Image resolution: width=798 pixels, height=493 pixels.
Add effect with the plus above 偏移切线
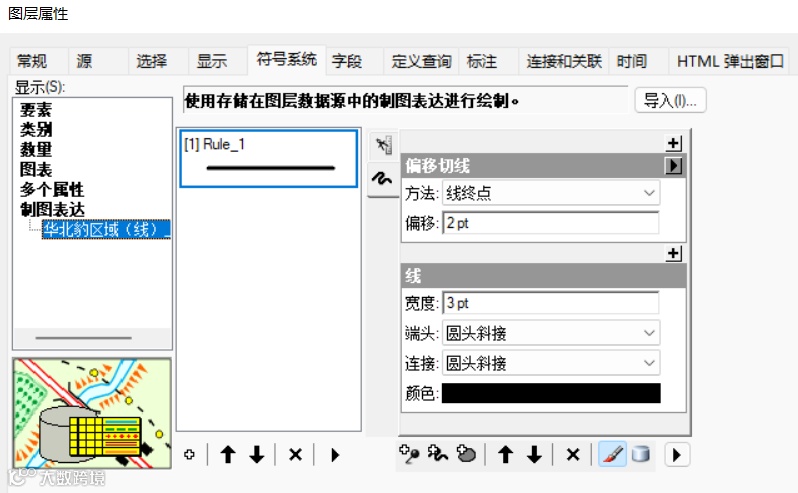pyautogui.click(x=674, y=143)
